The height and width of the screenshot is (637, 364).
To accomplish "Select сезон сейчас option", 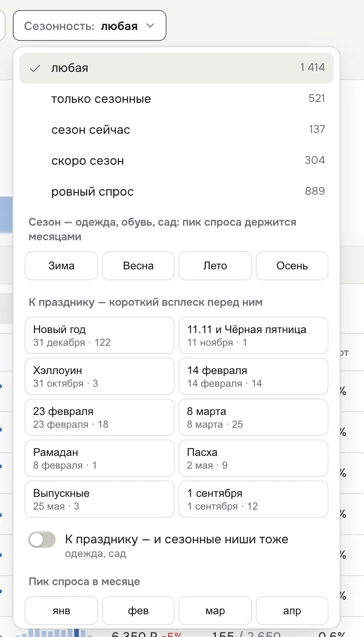I will [x=177, y=130].
